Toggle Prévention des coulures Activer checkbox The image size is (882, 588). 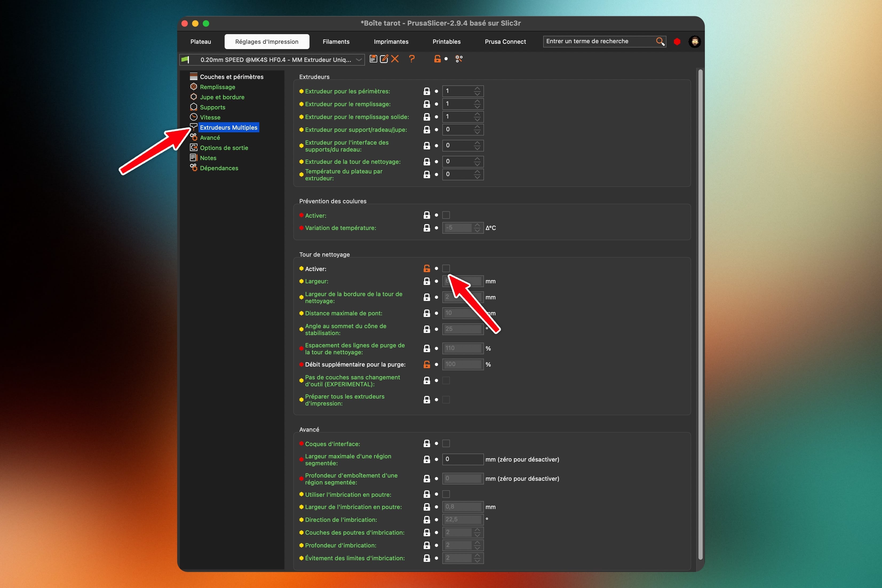(446, 215)
